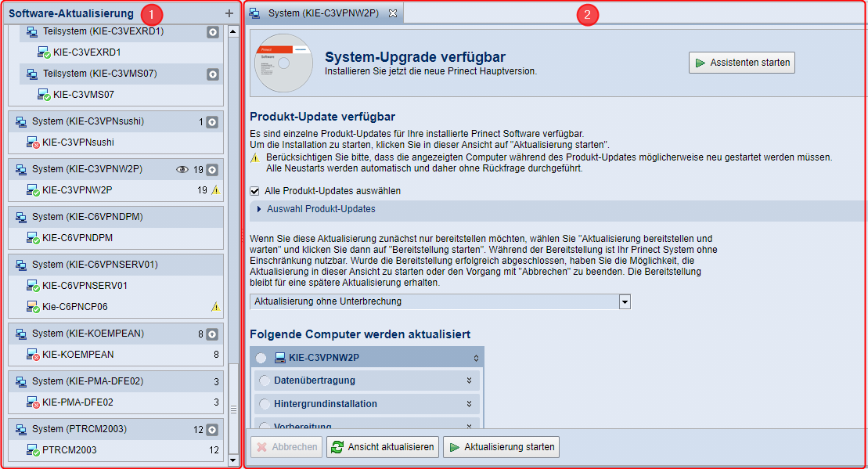Click update badge icon of System (KIE-C3VPNsushi)
Screen dimensions: 868x469
pos(212,122)
